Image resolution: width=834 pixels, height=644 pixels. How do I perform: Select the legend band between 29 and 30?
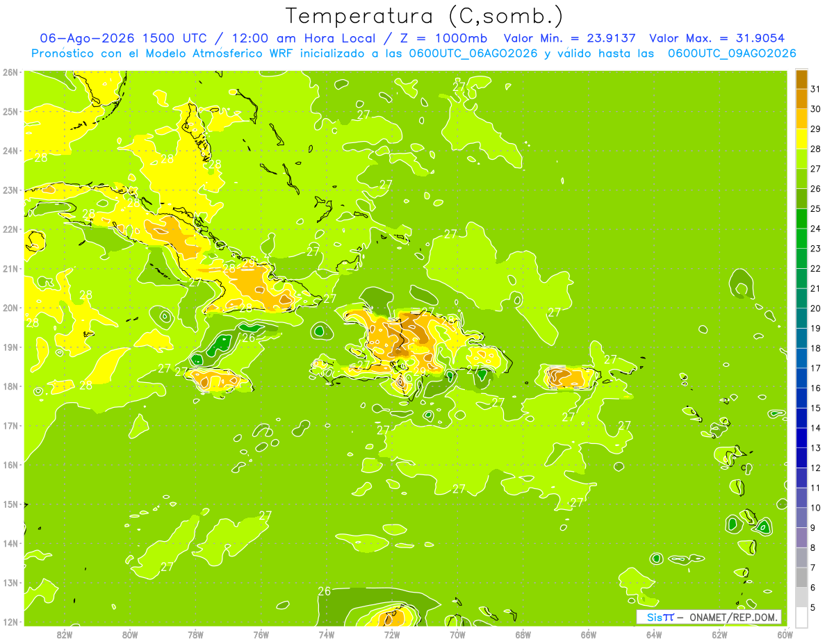click(801, 119)
